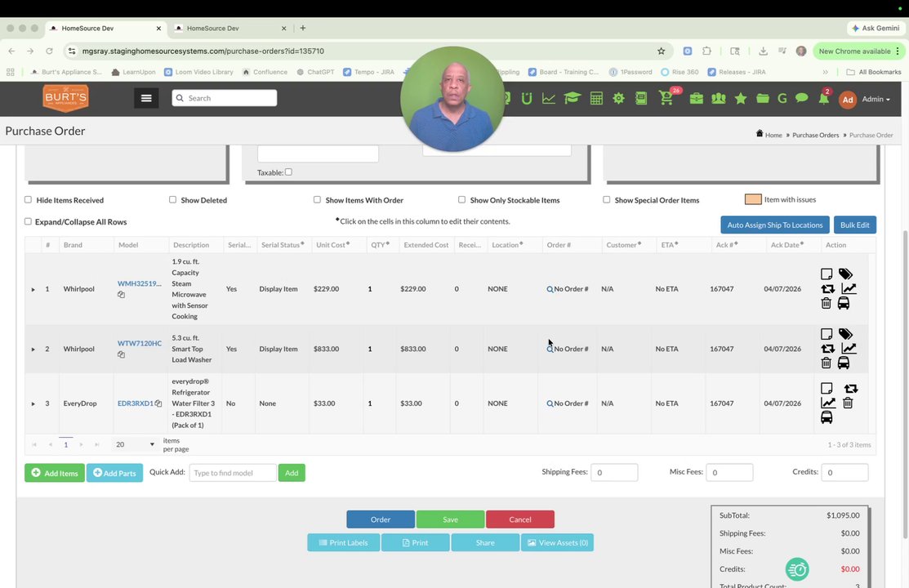Open the note icon for the EDR3RXD1 row
This screenshot has width=909, height=588.
(x=826, y=388)
